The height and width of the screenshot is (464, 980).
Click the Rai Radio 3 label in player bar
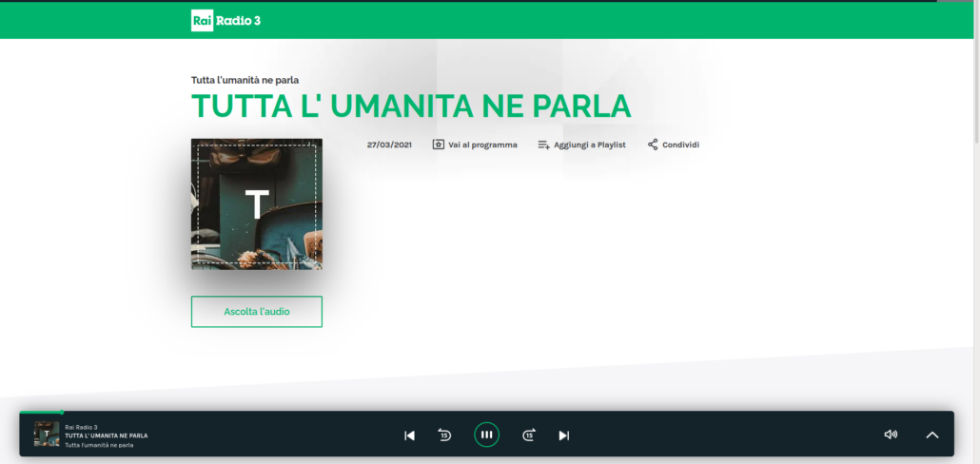click(81, 427)
